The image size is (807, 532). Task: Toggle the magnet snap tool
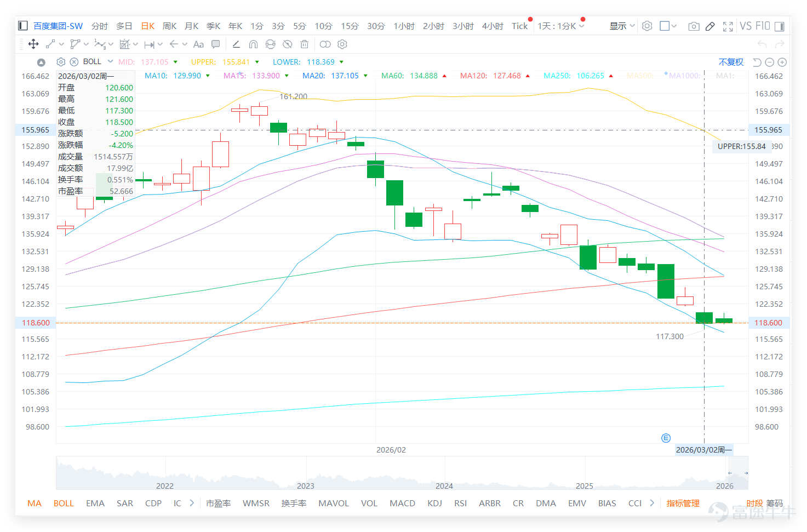tap(253, 44)
